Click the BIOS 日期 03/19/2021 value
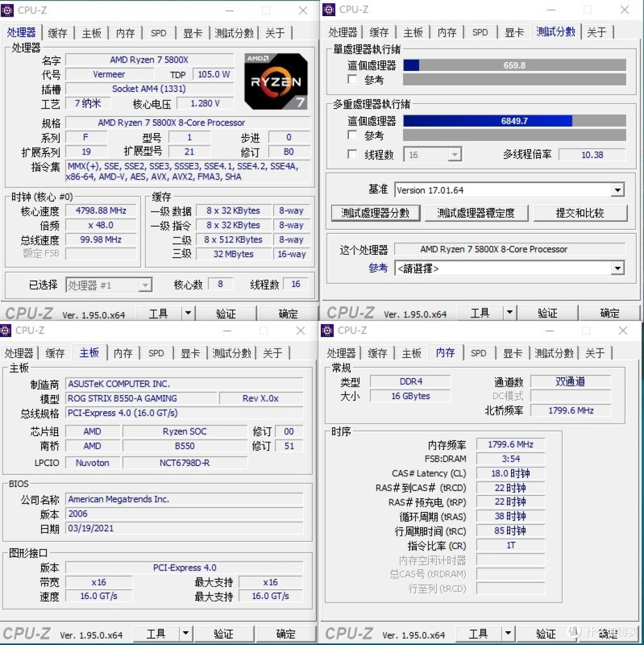Image resolution: width=644 pixels, height=645 pixels. [184, 528]
